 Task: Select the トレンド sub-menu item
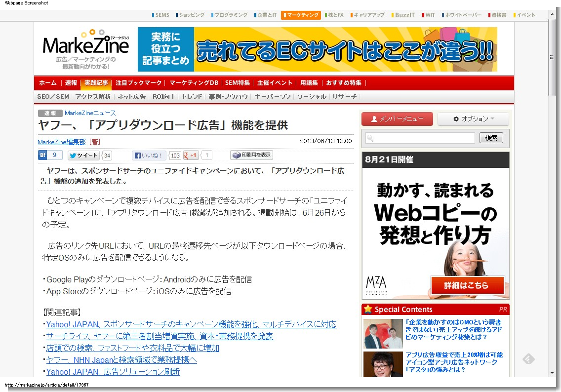[192, 97]
